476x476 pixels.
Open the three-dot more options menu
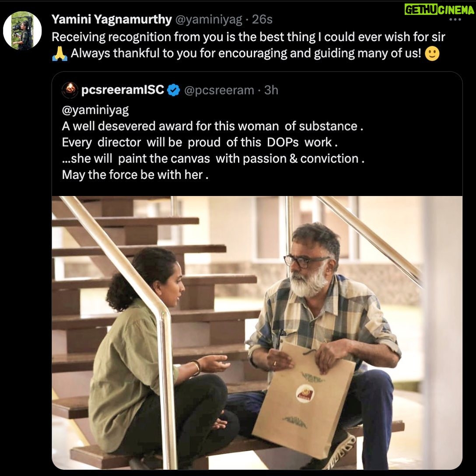coord(455,20)
